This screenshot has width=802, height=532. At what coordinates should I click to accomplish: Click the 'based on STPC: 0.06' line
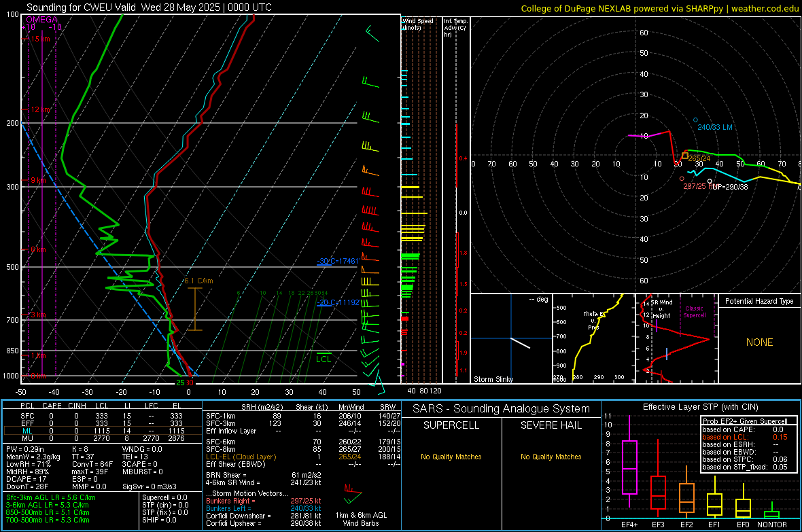pyautogui.click(x=745, y=459)
